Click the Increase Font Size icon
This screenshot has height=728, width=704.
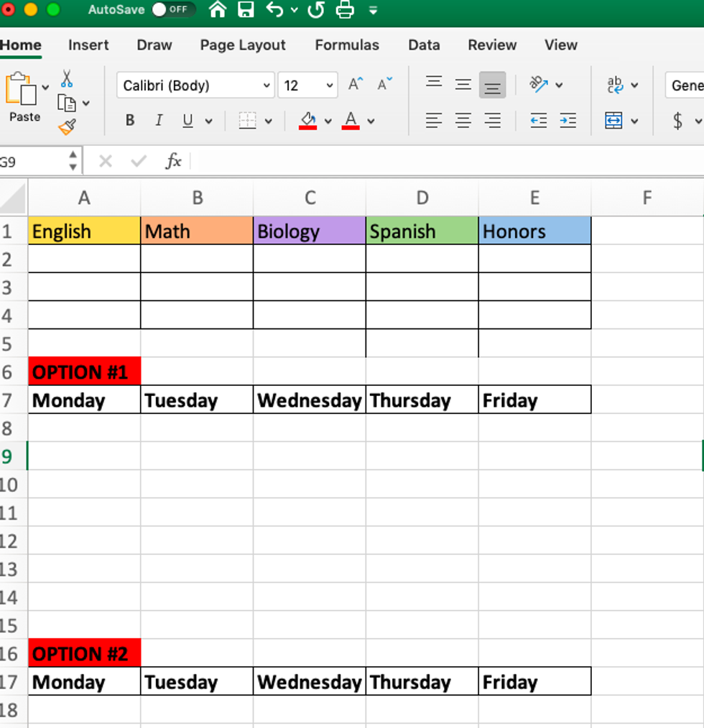pyautogui.click(x=356, y=85)
